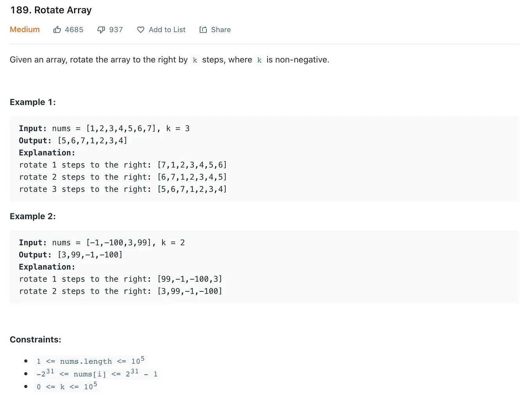Click the nums.length constraint bullet
The height and width of the screenshot is (411, 532).
[90, 361]
